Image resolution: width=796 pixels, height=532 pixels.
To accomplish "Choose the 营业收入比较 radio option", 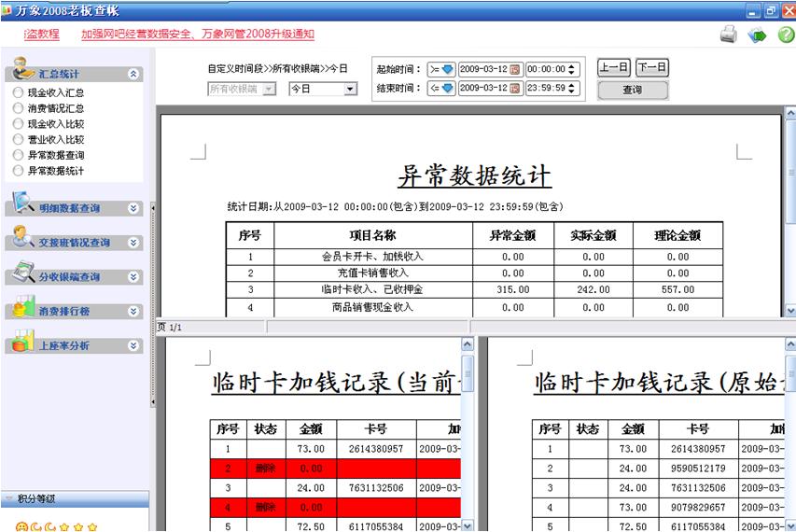I will point(18,139).
